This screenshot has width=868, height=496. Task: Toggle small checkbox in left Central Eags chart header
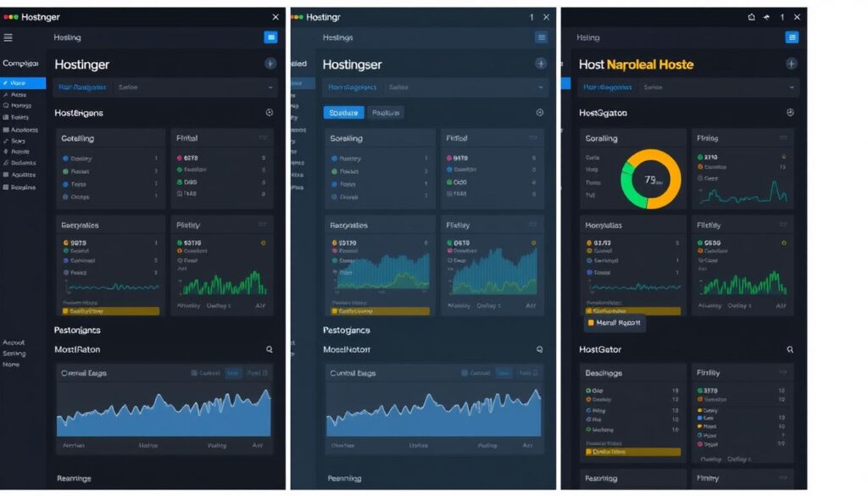click(194, 373)
